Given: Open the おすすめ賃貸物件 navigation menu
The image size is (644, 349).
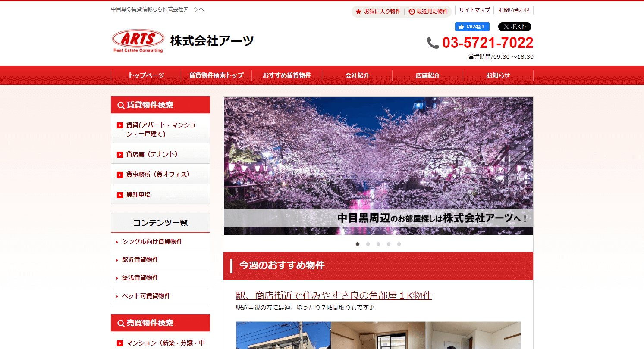Looking at the screenshot, I should [287, 75].
